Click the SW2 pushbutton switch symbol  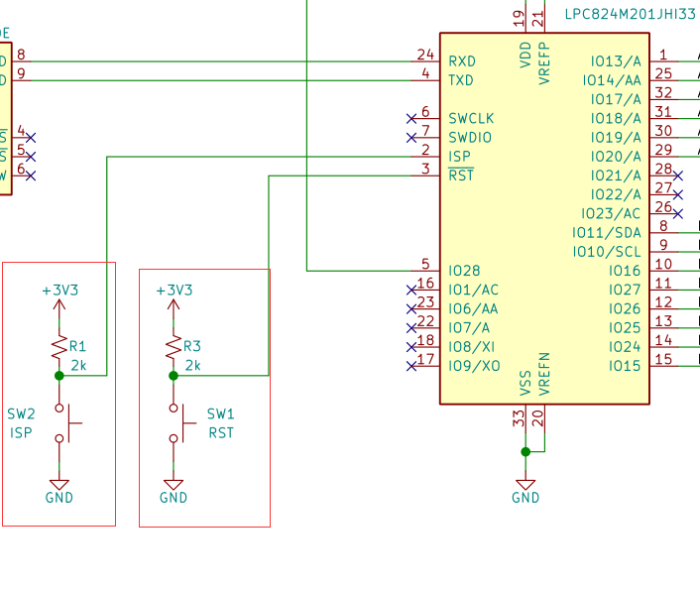pyautogui.click(x=66, y=423)
